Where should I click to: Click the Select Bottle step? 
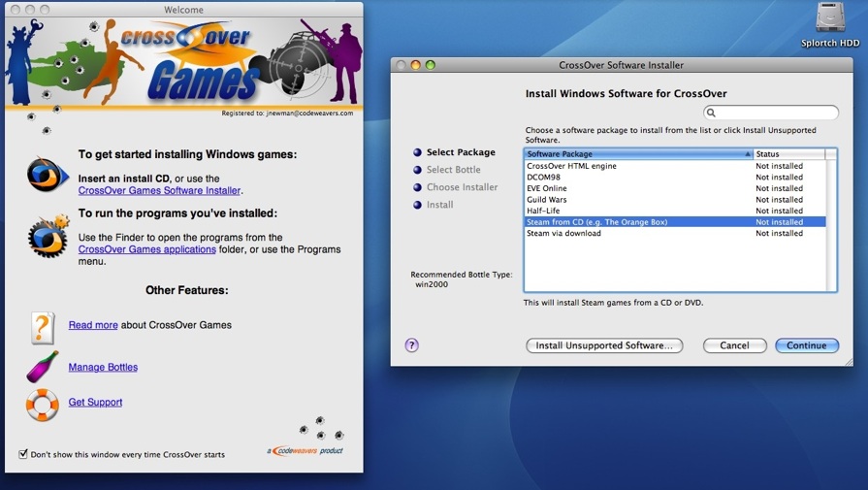point(453,170)
